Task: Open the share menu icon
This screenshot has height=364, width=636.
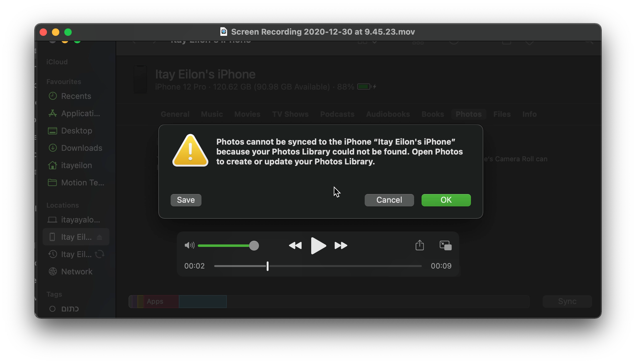Action: click(419, 245)
